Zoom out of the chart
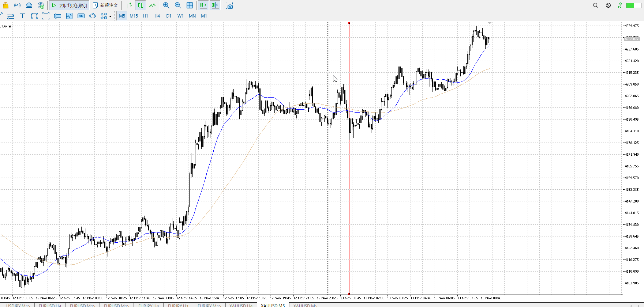644x307 pixels. tap(178, 5)
